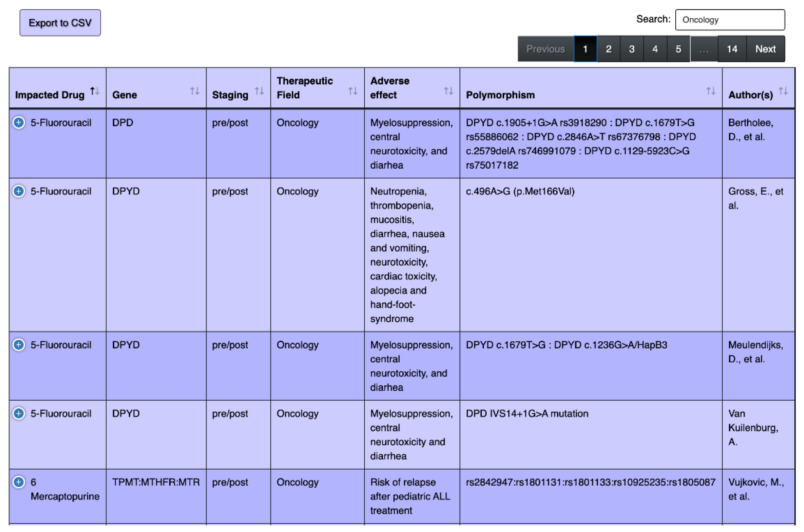Click the Export to CSV button
Viewport: 804px width, 532px height.
60,23
